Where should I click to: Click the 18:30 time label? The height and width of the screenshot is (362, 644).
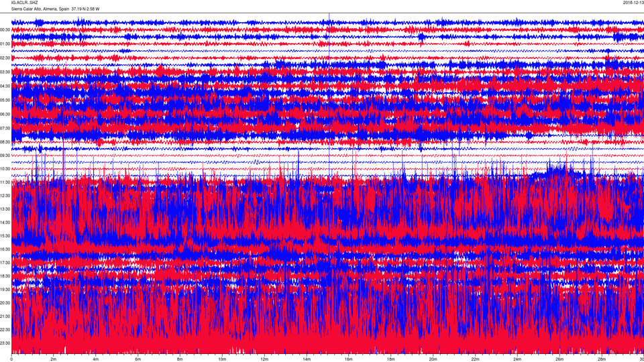(x=5, y=276)
